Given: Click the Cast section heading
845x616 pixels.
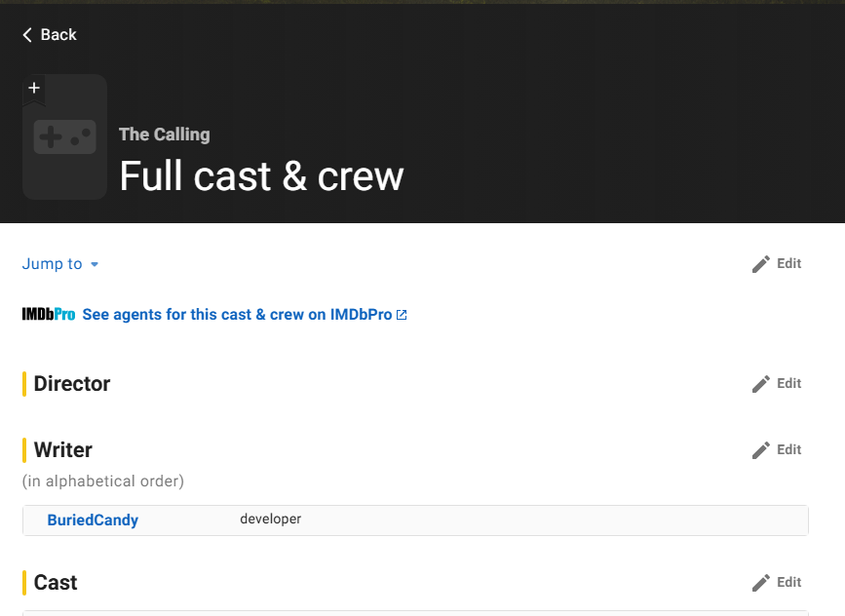Looking at the screenshot, I should point(56,583).
